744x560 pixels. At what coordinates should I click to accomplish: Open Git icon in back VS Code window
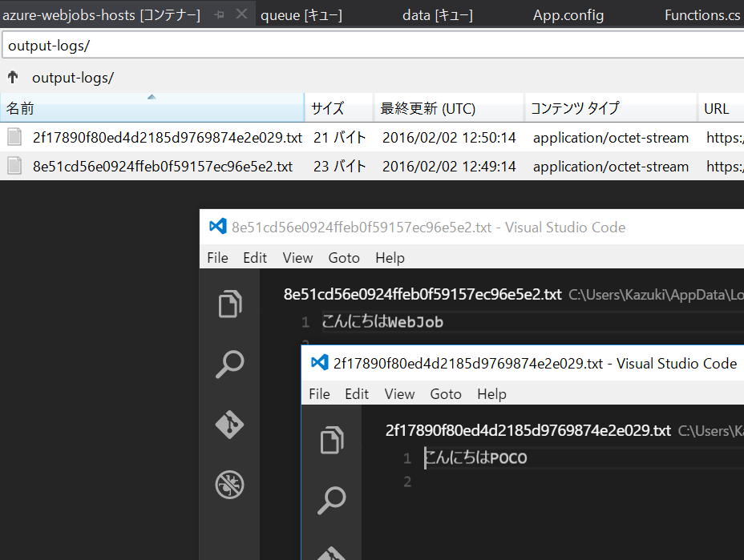point(229,425)
